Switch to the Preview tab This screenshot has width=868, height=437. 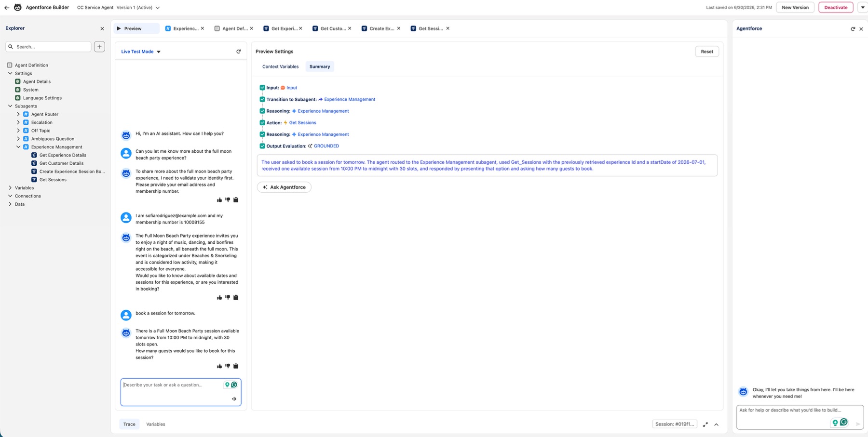point(136,28)
